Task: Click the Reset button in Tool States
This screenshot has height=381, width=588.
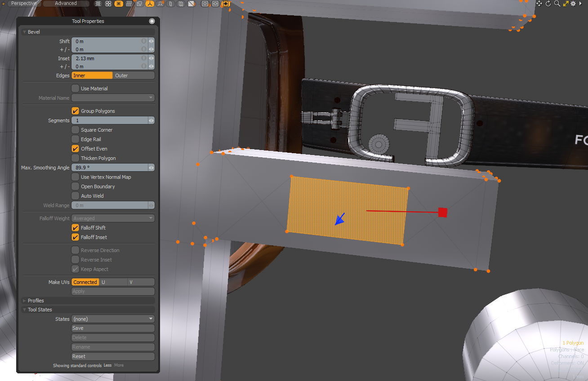Action: tap(113, 357)
